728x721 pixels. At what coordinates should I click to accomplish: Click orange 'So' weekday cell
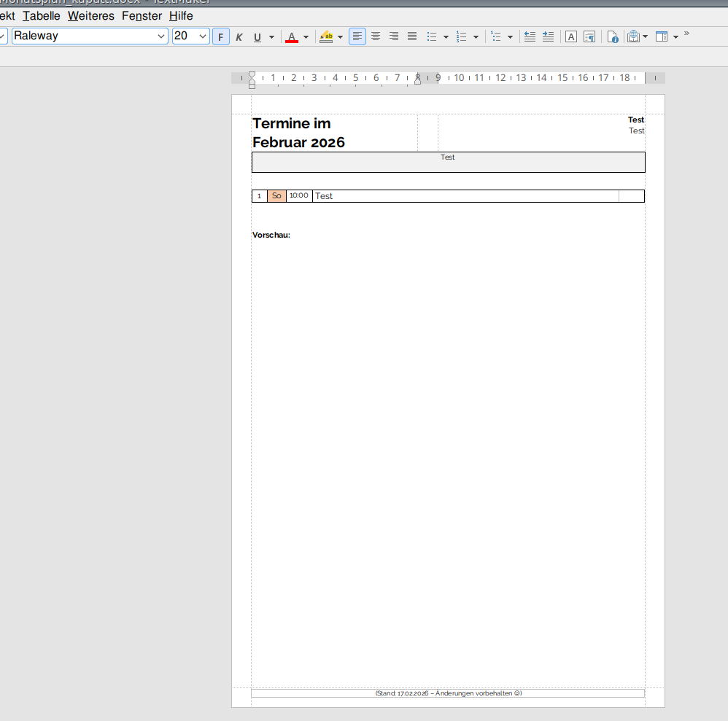point(276,196)
